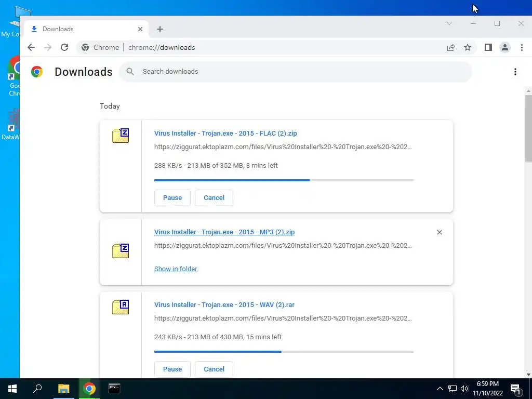
Task: Remove MP3 (2).zip from the list
Action: point(440,232)
